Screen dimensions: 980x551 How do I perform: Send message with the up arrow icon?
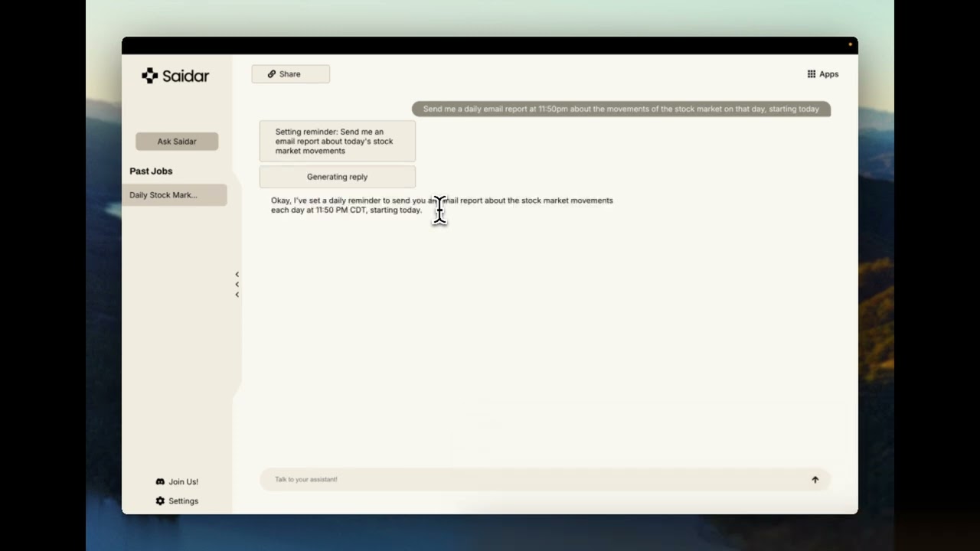tap(815, 480)
